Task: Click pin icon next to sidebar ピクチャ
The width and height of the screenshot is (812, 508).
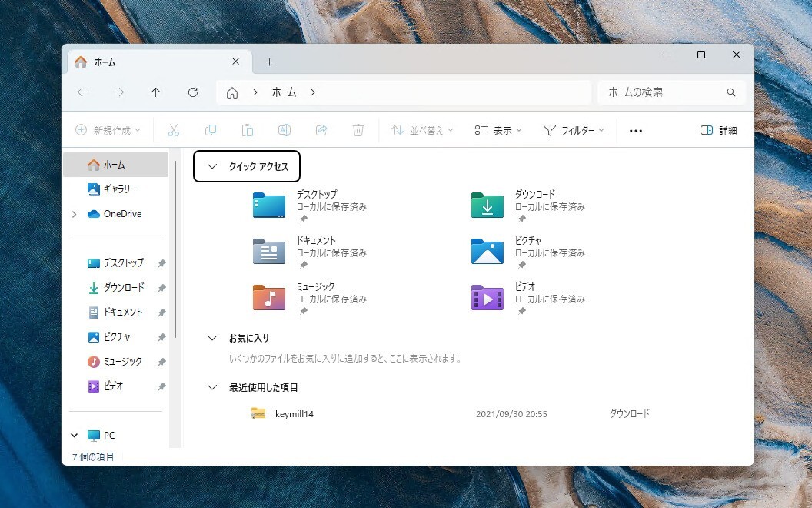Action: click(161, 337)
